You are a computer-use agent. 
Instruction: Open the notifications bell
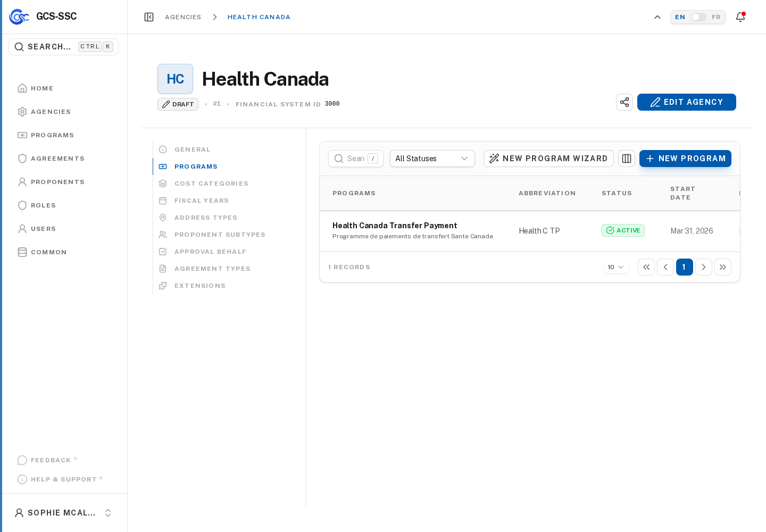pyautogui.click(x=740, y=17)
